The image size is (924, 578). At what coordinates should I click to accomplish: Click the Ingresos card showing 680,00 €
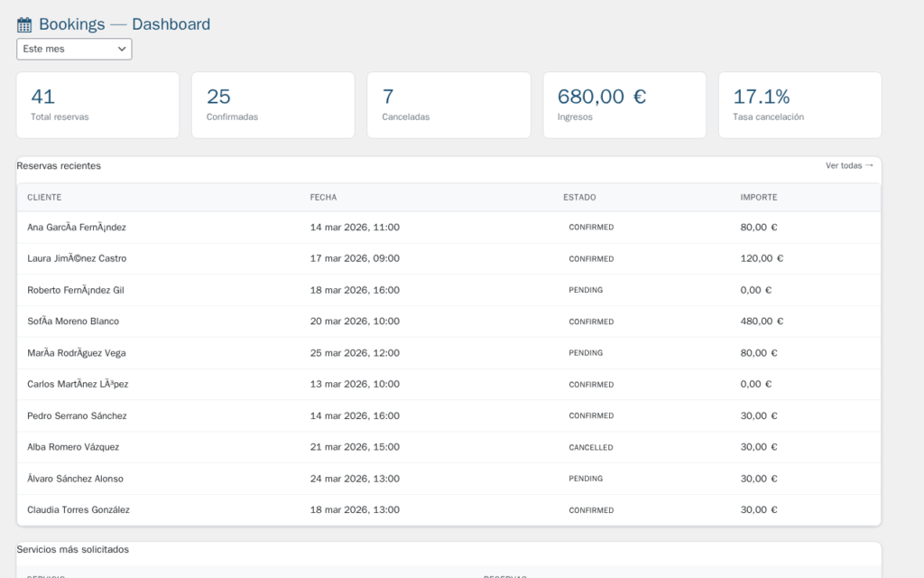click(x=624, y=105)
